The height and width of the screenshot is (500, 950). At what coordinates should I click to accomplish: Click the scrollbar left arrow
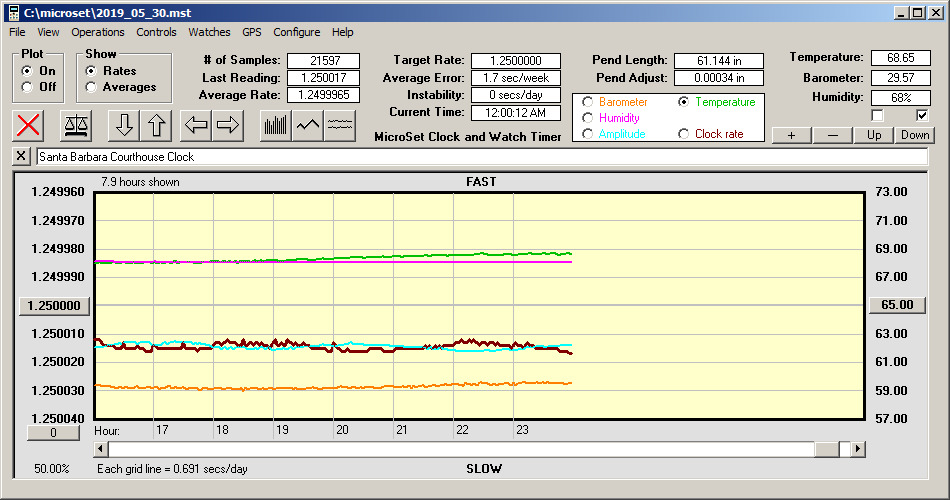coord(101,449)
